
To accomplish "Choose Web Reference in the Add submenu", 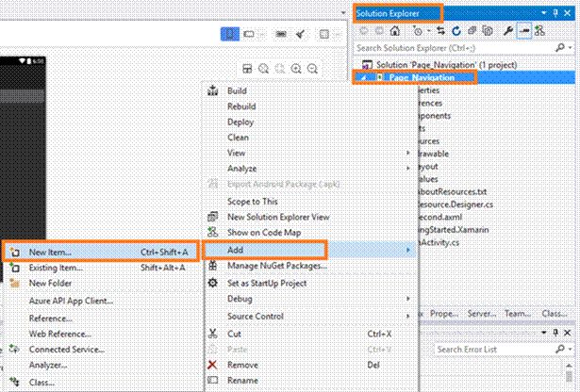I will click(x=102, y=334).
